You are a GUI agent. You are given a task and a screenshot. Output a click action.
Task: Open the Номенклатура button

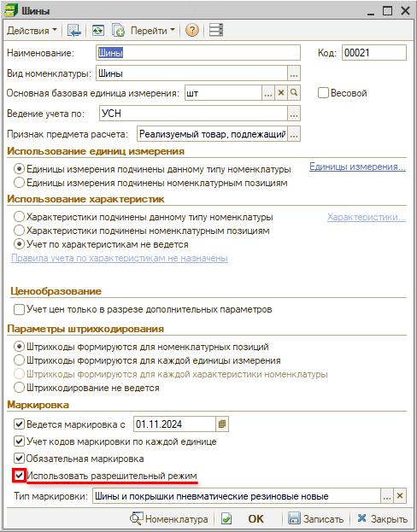click(x=169, y=519)
